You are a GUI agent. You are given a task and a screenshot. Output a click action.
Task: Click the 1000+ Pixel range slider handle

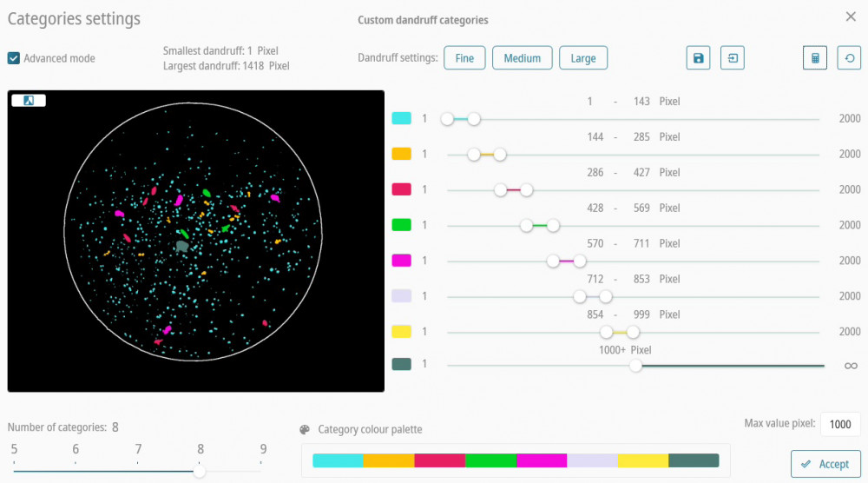(x=636, y=366)
